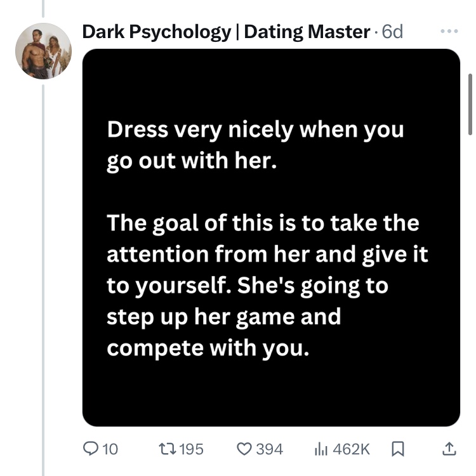
Task: Open the three-dot more options menu
Action: [448, 31]
